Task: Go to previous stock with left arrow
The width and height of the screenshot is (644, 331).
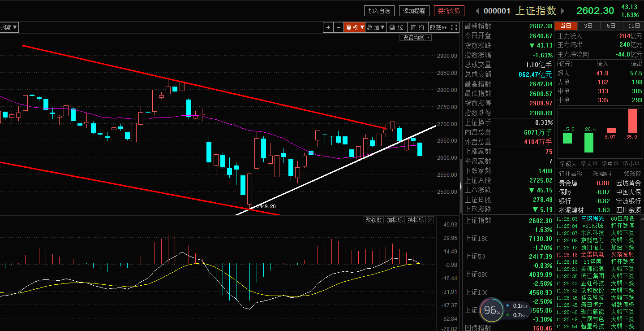Action: point(478,11)
